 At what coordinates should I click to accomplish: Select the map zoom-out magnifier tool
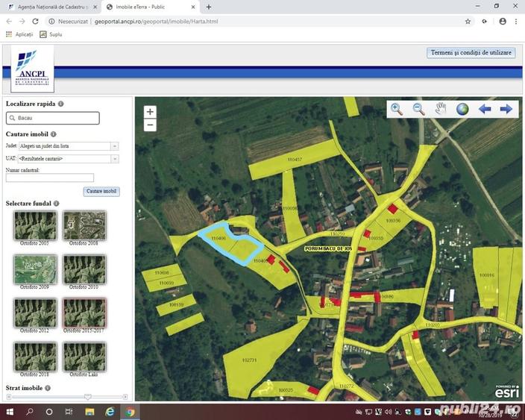coord(419,109)
